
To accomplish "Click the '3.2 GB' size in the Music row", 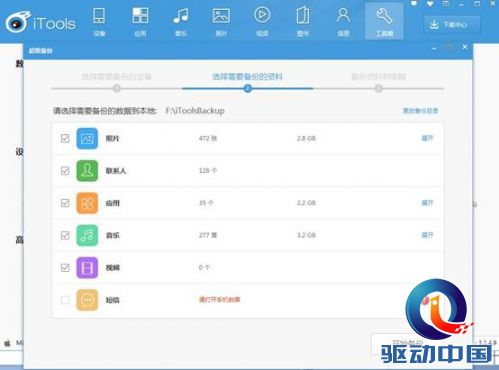I will pos(306,235).
